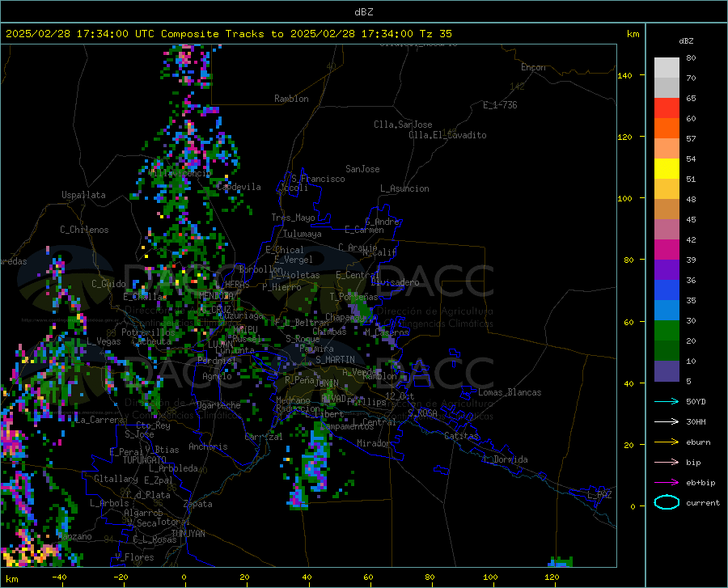Select the 'V_Flores' map label
This screenshot has width=728, height=588.
134,557
